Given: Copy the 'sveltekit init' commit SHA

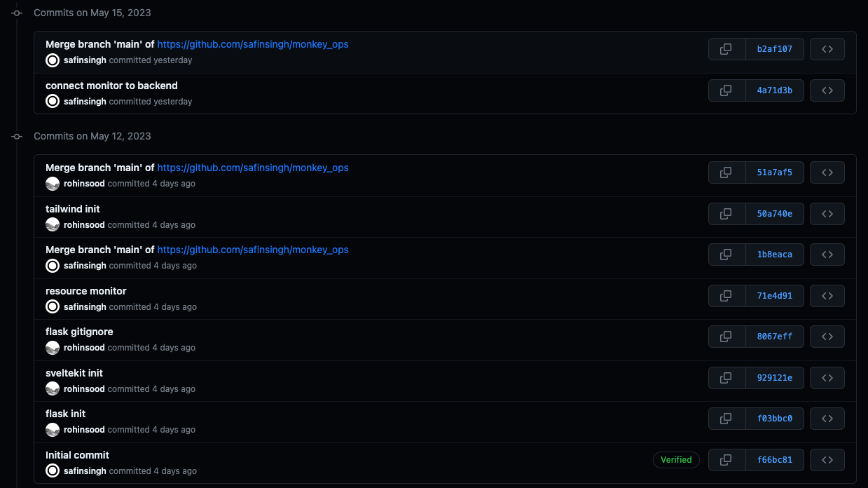Looking at the screenshot, I should [x=775, y=377].
